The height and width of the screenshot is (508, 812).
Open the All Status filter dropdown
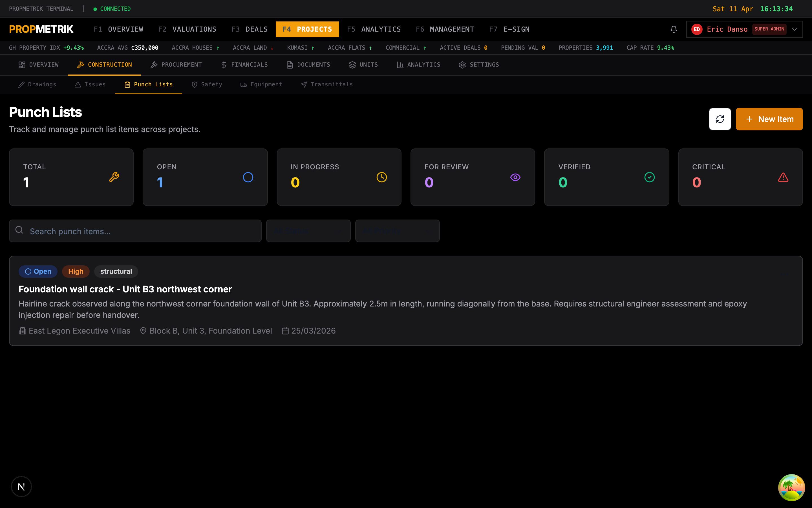[x=308, y=231]
